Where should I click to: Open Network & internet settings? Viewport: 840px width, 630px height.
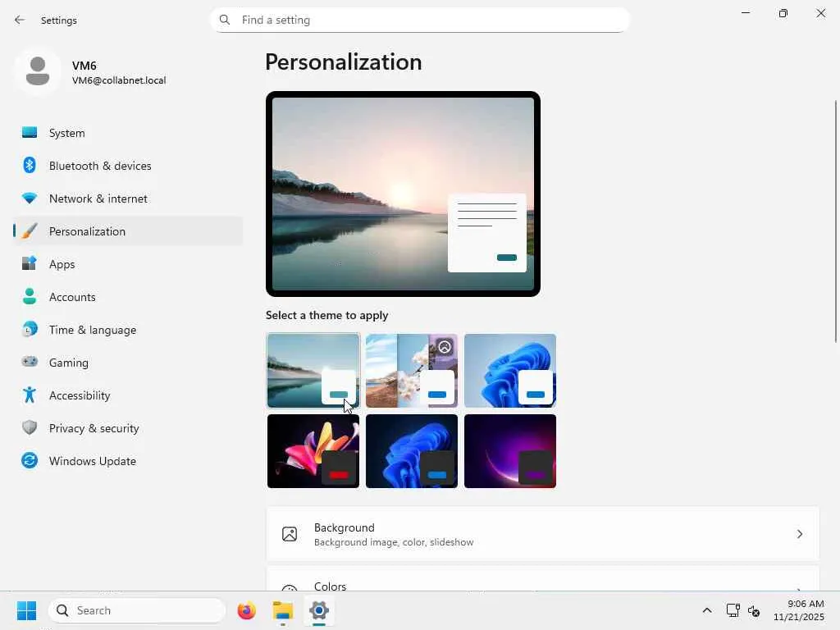click(x=128, y=199)
